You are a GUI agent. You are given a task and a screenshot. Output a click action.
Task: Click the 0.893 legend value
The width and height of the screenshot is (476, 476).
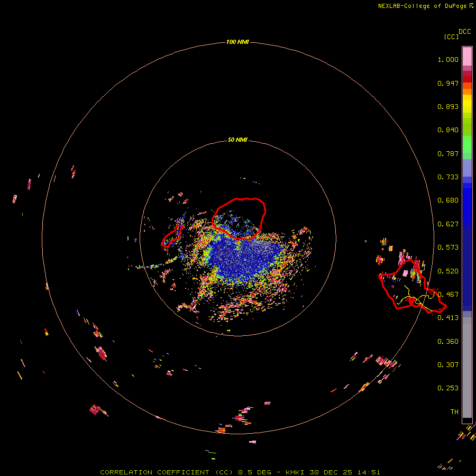pos(448,106)
